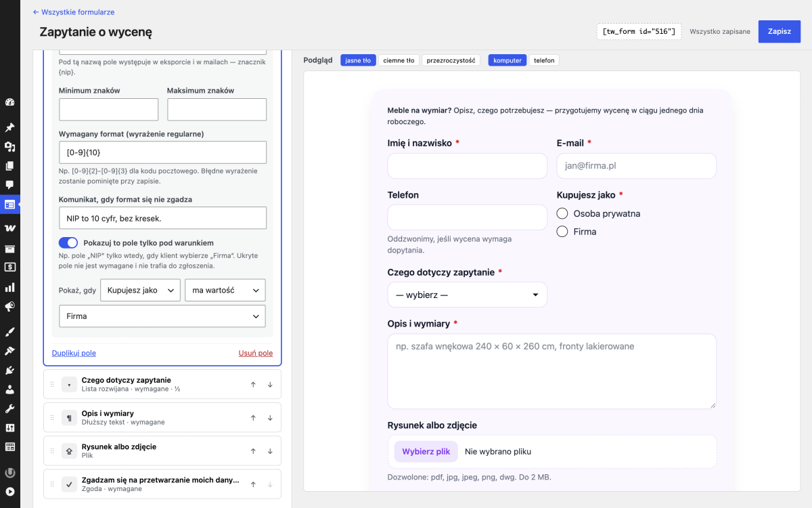Open Payments dollar icon in sidebar
Screen dimensions: 812x508
coord(9,267)
